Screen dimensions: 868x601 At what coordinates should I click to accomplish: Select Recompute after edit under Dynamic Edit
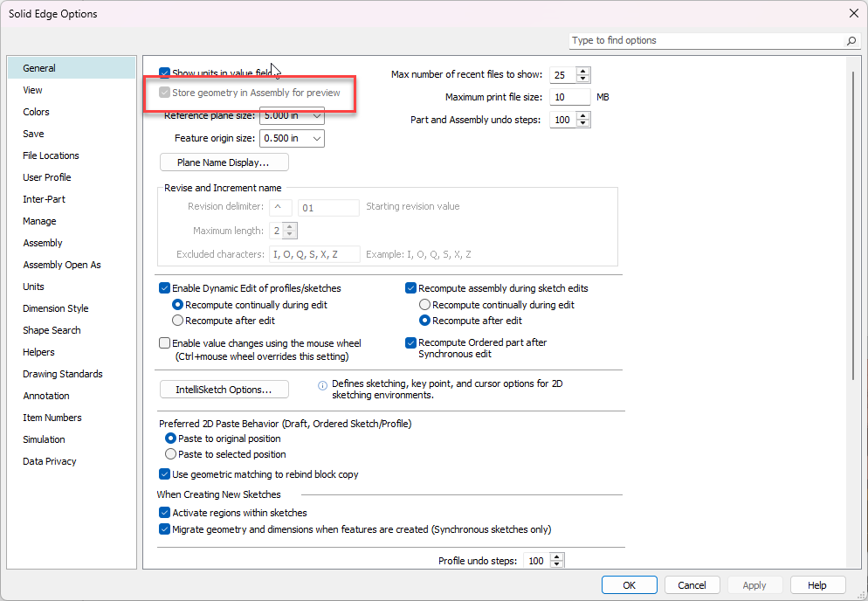(177, 321)
